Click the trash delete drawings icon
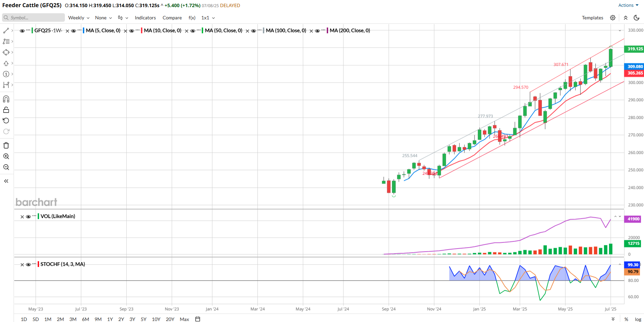 (x=6, y=145)
